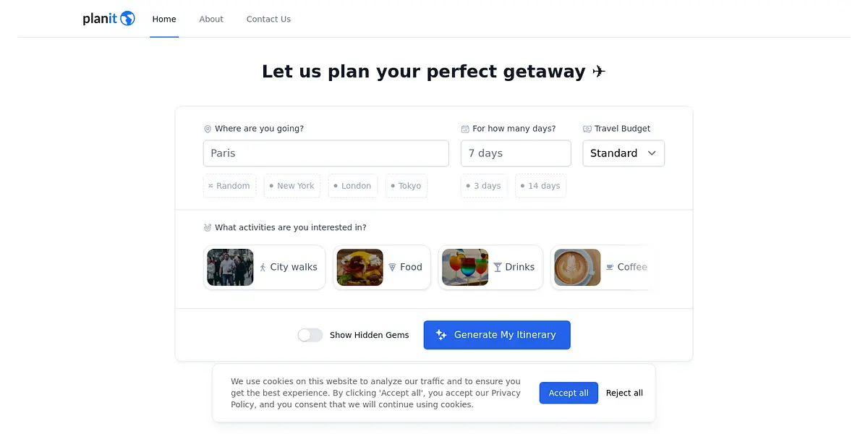Click the location pin icon
The height and width of the screenshot is (434, 868).
point(208,129)
